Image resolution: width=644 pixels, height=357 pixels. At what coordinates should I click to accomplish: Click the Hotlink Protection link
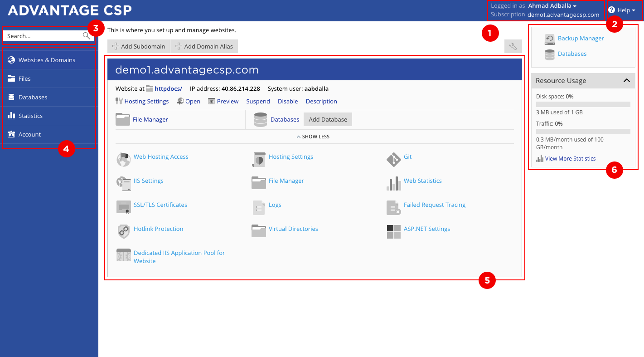click(158, 229)
